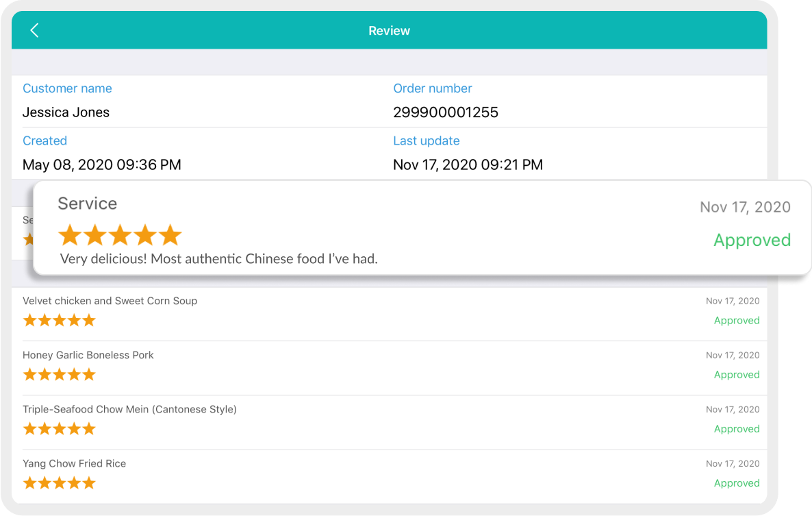Click the date on Triple-Seafood Chow Mein row
812x516 pixels.
(x=733, y=409)
